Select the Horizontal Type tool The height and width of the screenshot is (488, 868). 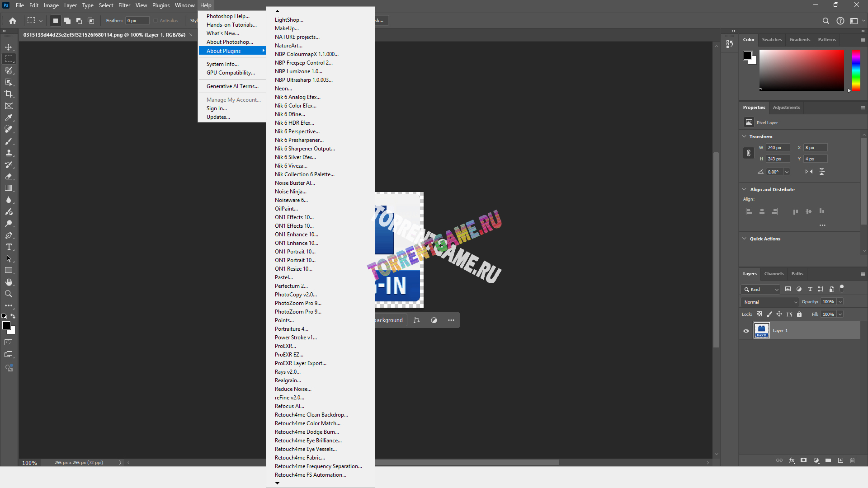coord(9,247)
